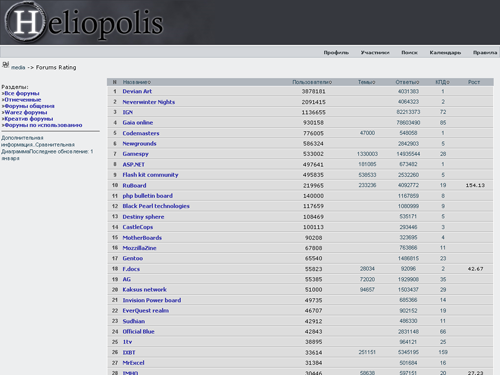Viewport: 500px width, 375px height.
Task: Open the Invision Power board link
Action: tap(152, 301)
